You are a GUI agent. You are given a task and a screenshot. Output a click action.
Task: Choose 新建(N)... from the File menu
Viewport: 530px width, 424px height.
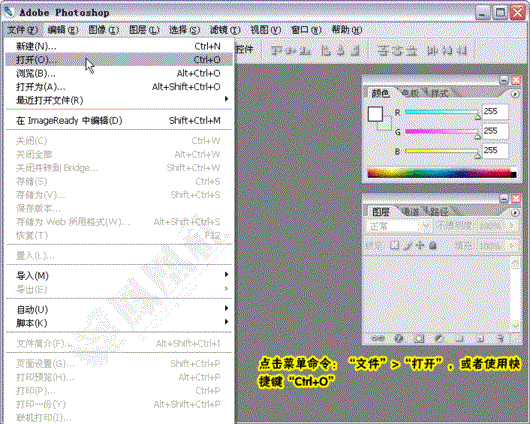[x=119, y=46]
